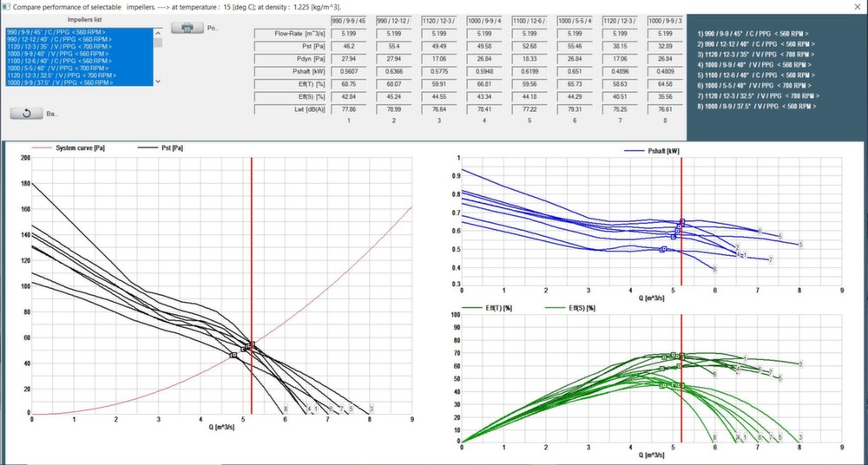The image size is (868, 465).
Task: Click the Pdyn [Pa] row label
Action: click(289, 59)
